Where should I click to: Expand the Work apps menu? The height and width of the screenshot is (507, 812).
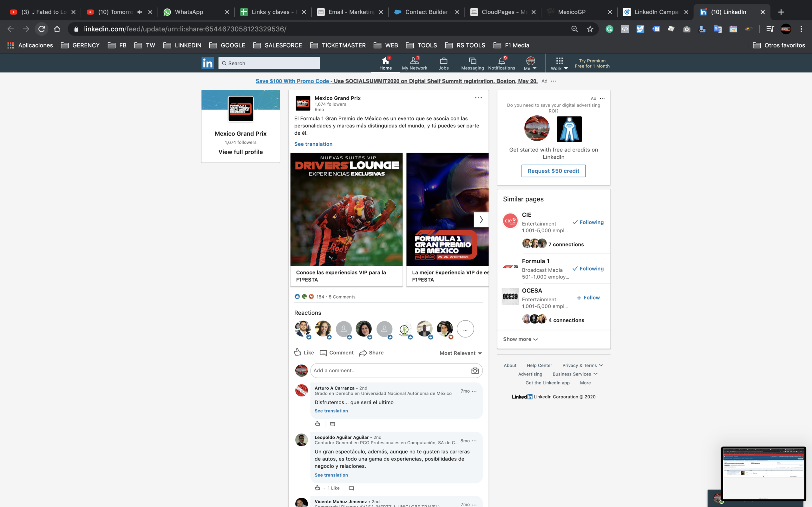coord(559,63)
